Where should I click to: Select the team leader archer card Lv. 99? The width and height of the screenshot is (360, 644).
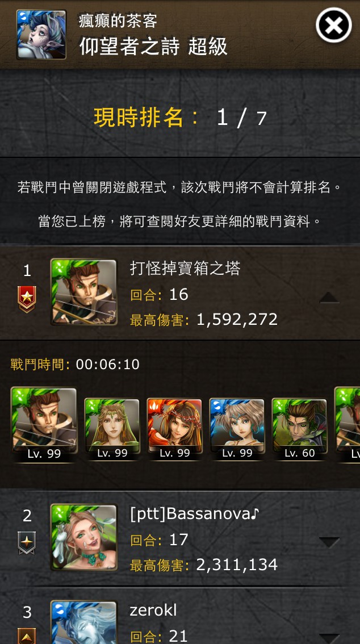click(44, 424)
